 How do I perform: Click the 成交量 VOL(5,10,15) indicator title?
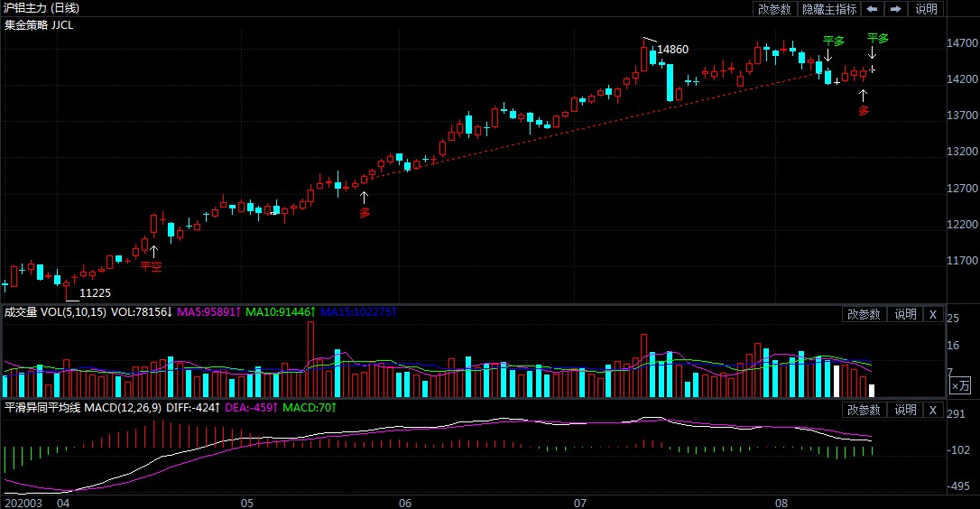pos(55,312)
